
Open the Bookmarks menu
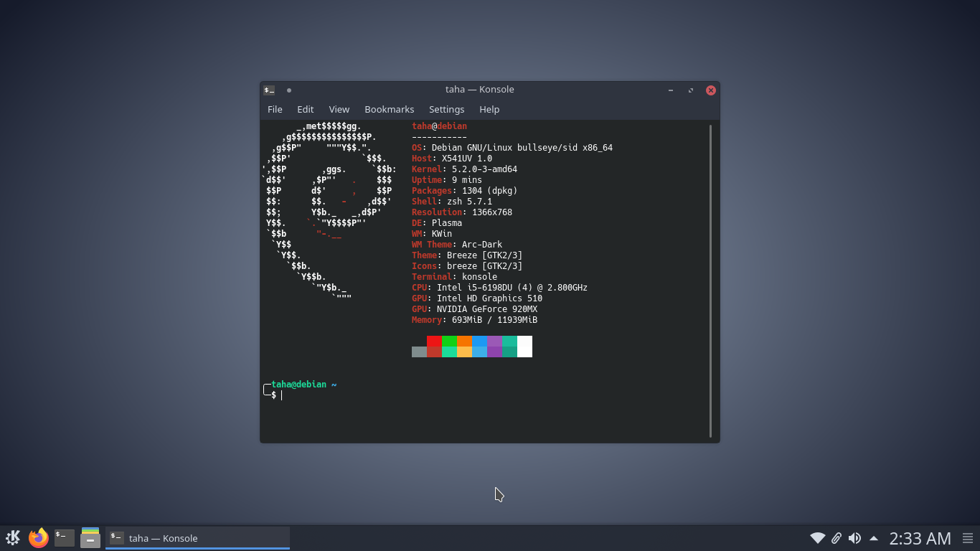(x=389, y=109)
